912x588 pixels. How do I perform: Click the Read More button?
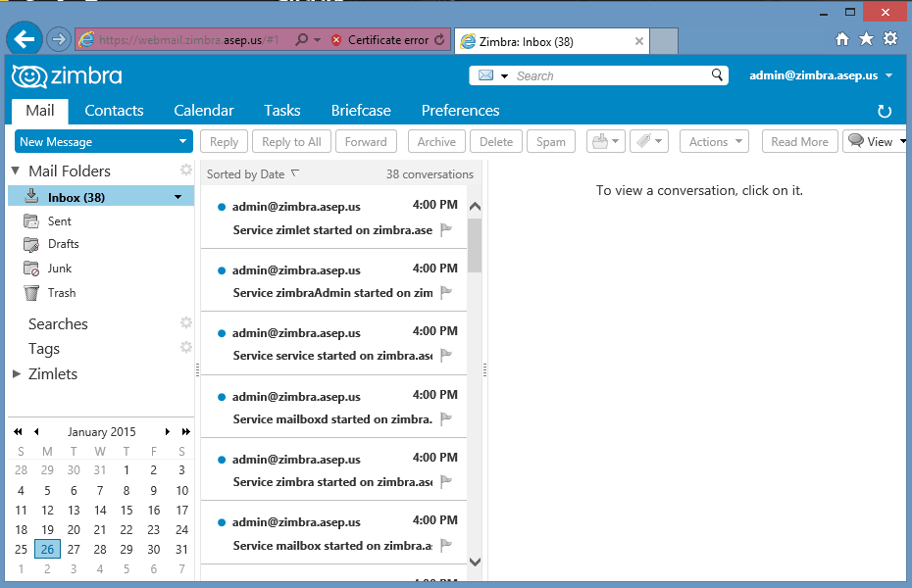[x=800, y=142]
